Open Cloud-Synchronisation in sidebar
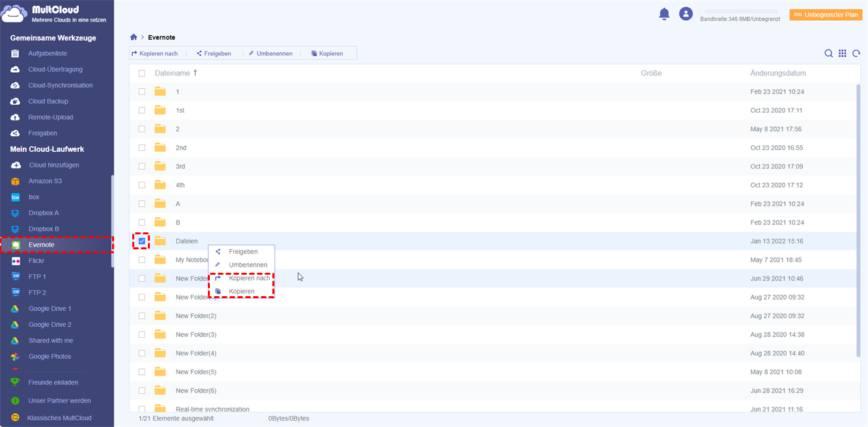868x427 pixels. pyautogui.click(x=61, y=85)
